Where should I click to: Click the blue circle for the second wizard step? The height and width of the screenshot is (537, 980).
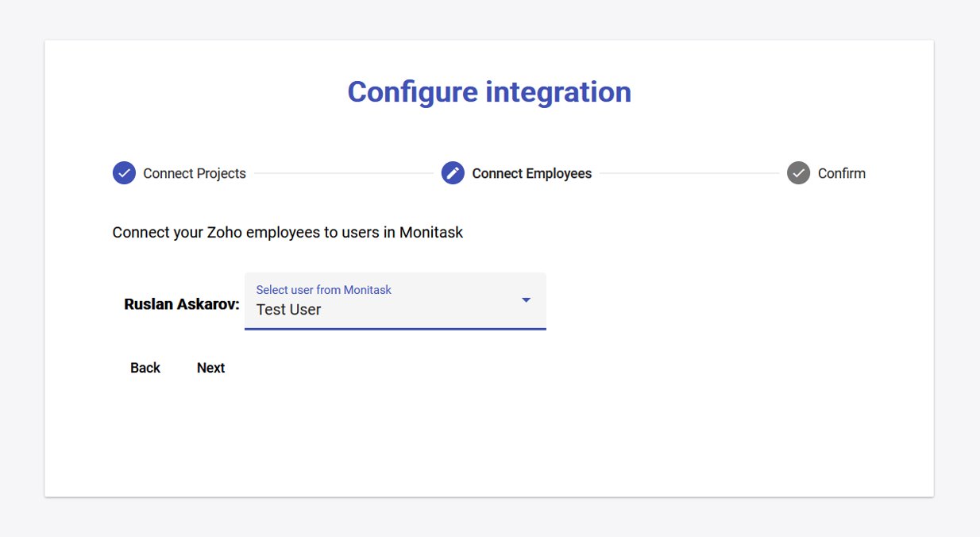[x=453, y=172]
